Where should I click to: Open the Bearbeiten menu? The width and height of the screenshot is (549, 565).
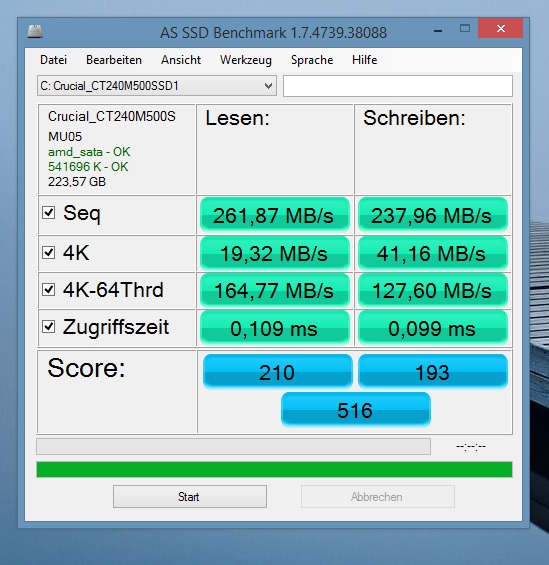pos(114,60)
